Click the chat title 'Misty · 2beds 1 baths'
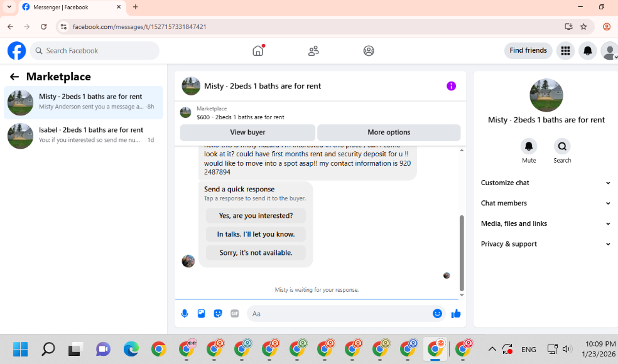The width and height of the screenshot is (618, 364). [263, 86]
